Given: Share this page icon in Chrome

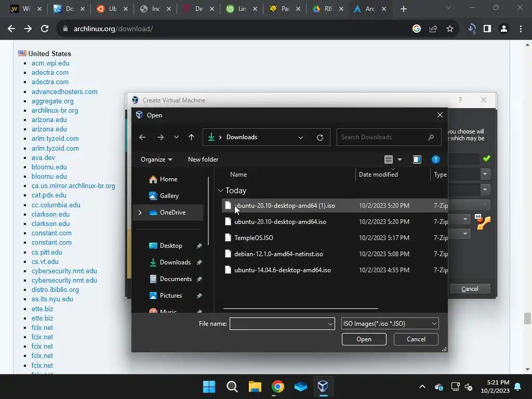Looking at the screenshot, I should tap(433, 29).
